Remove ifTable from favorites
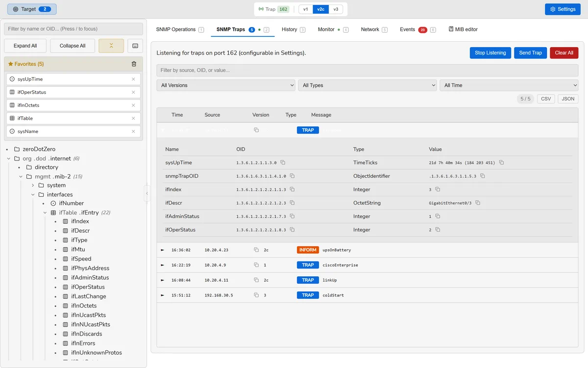The image size is (588, 368). [133, 118]
